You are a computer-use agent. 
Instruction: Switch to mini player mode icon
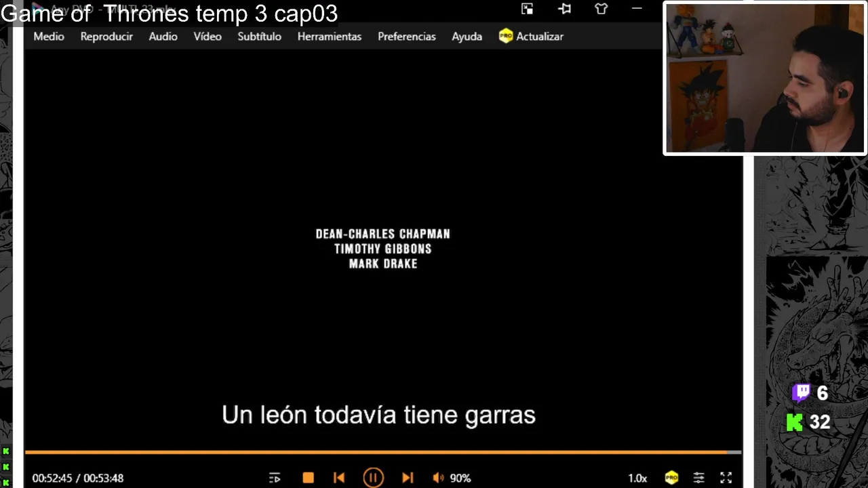[x=527, y=9]
